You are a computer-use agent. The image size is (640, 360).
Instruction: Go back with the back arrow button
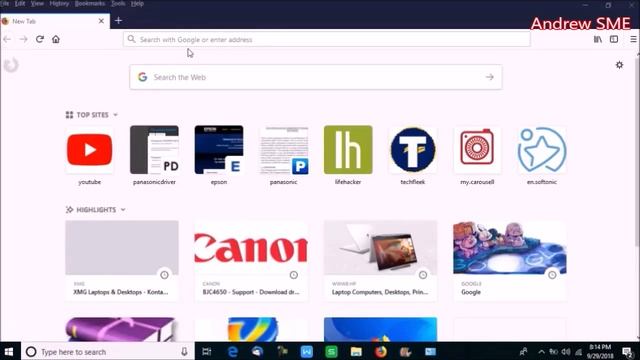click(7, 39)
